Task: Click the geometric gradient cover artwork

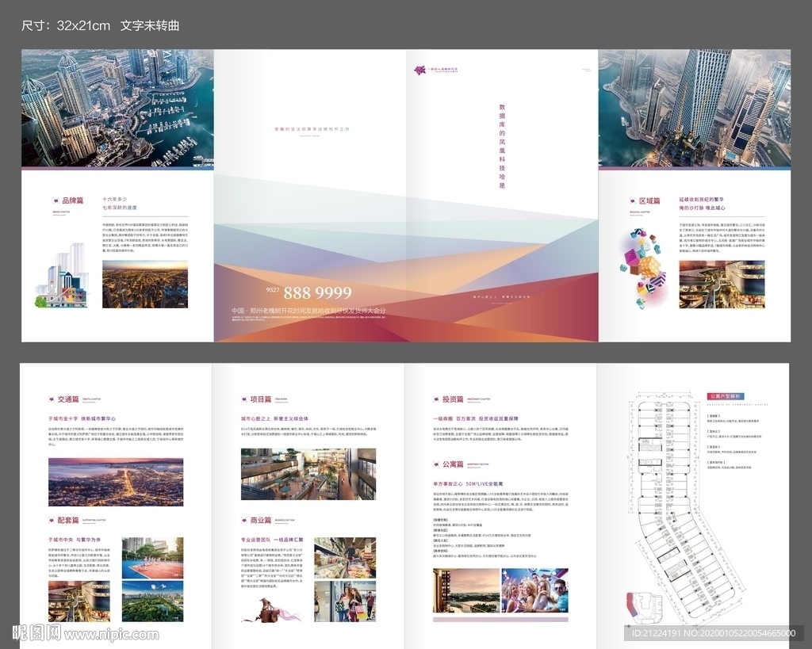Action: click(406, 259)
